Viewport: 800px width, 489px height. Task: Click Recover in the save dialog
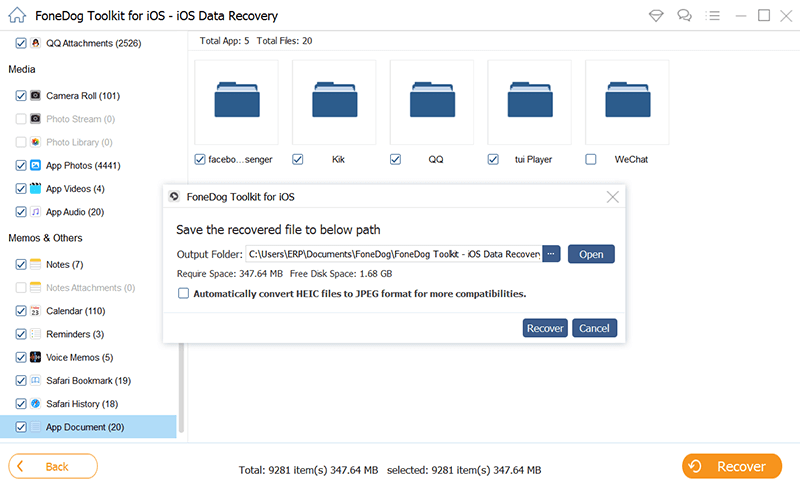click(545, 328)
